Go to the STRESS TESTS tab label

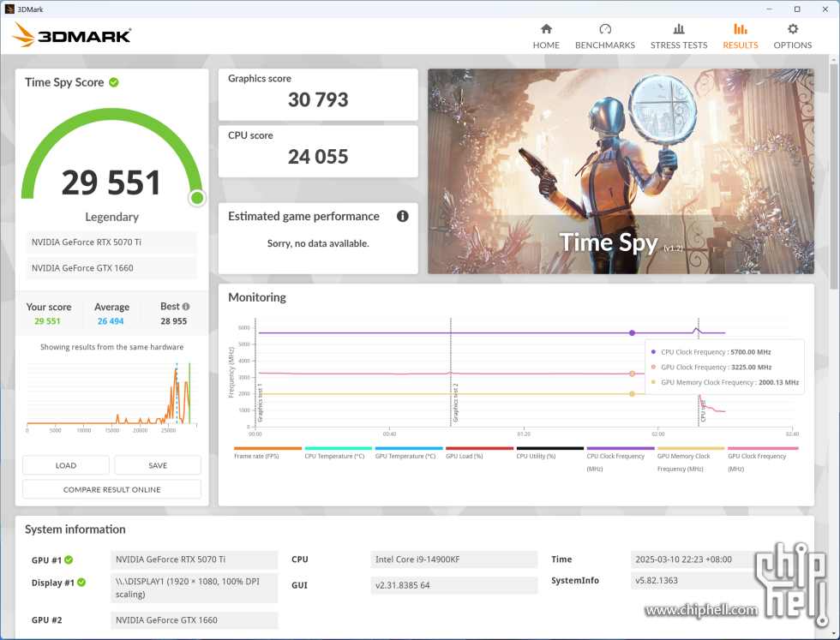click(x=679, y=45)
